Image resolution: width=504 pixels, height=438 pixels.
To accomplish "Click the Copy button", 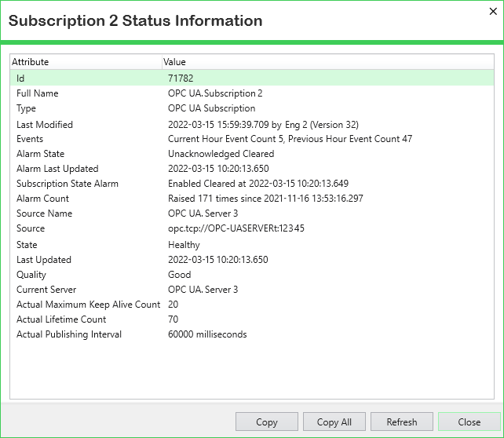I will [x=267, y=422].
